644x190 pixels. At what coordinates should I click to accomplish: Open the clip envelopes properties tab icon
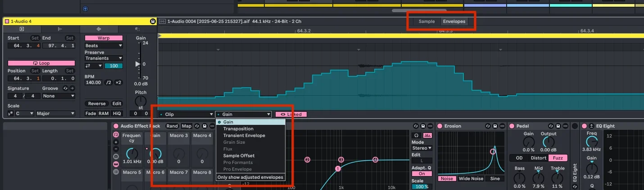pyautogui.click(x=137, y=29)
